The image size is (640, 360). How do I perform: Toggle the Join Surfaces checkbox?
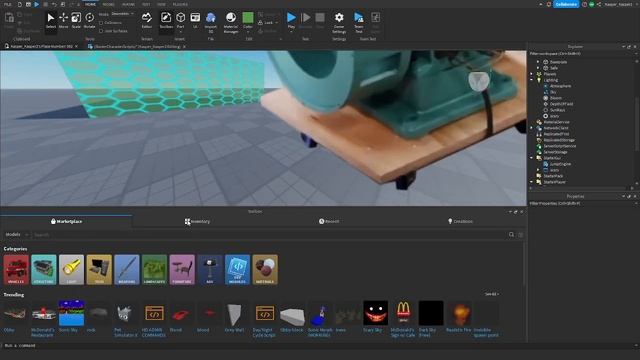point(101,31)
